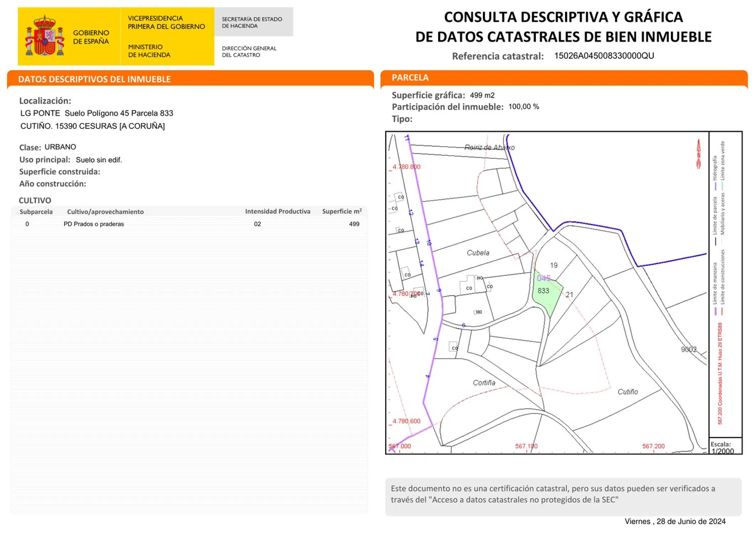Click the Cortiña place label
Screen dimensions: 756x534
tap(483, 383)
